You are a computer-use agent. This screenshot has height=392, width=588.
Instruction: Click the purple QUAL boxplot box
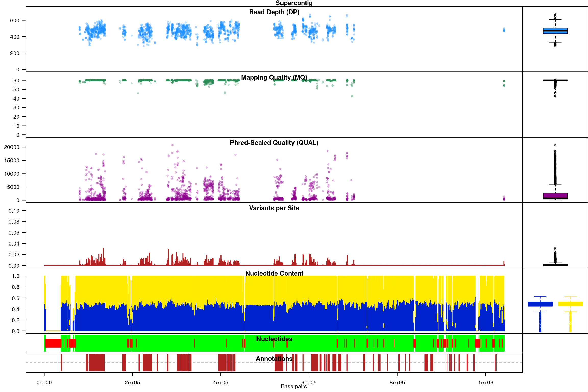click(555, 196)
